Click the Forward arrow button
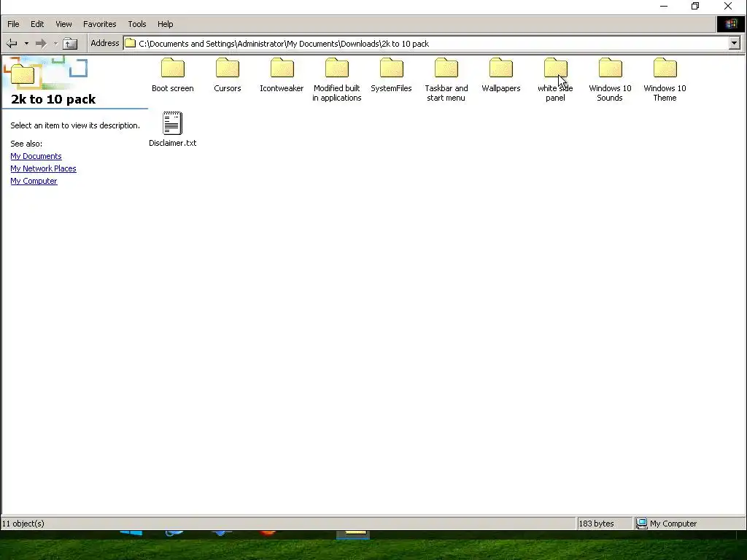The image size is (747, 560). [x=41, y=44]
